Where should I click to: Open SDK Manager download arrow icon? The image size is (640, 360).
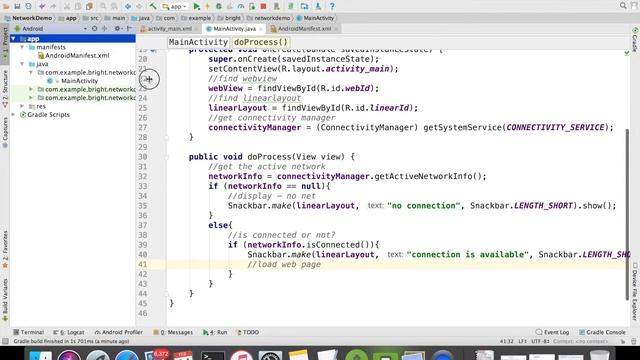coord(318,6)
